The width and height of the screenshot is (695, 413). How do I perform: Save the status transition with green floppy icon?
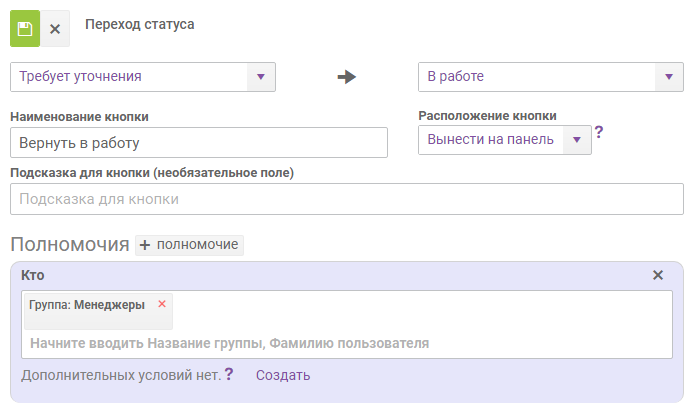(x=25, y=29)
